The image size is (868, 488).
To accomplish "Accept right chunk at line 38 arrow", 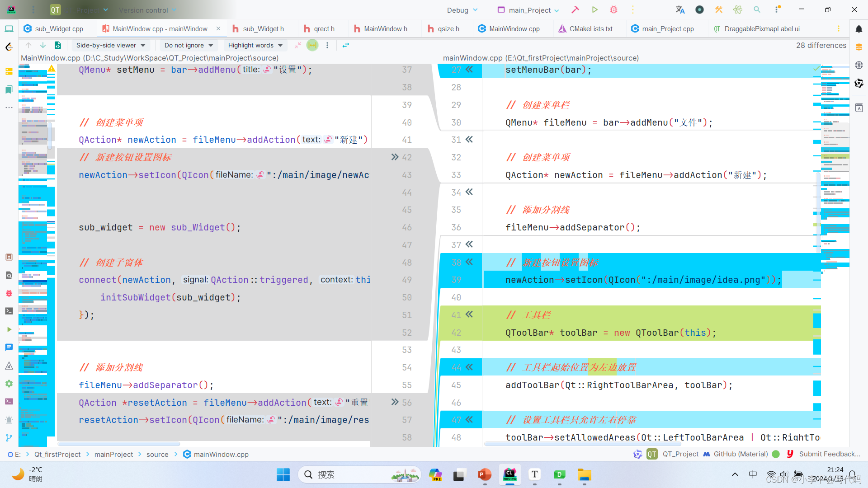I will [x=469, y=262].
